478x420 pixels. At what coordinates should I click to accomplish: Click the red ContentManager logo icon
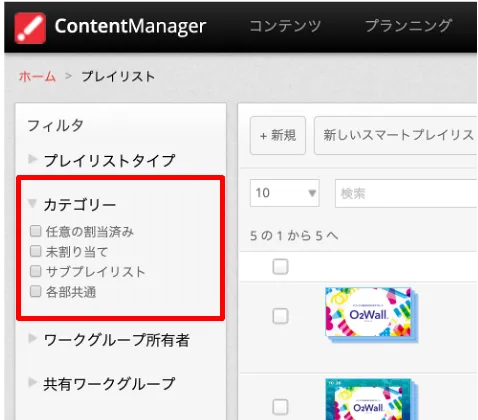[30, 28]
